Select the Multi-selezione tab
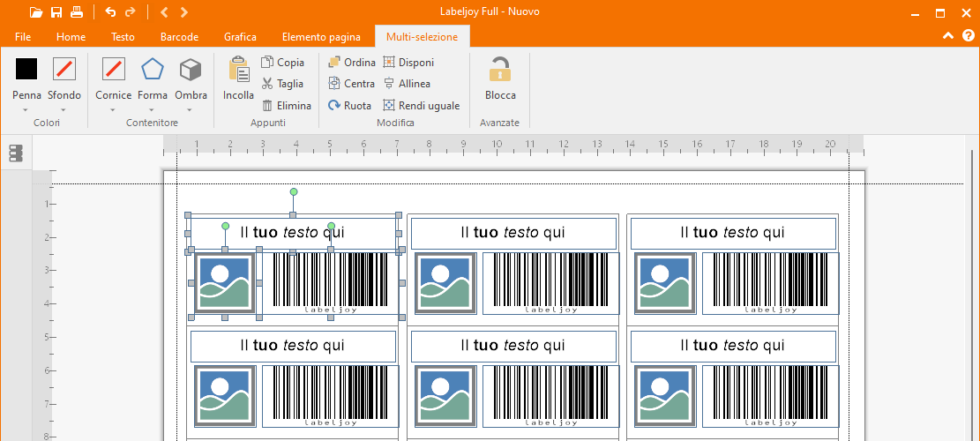The height and width of the screenshot is (441, 980). [422, 37]
